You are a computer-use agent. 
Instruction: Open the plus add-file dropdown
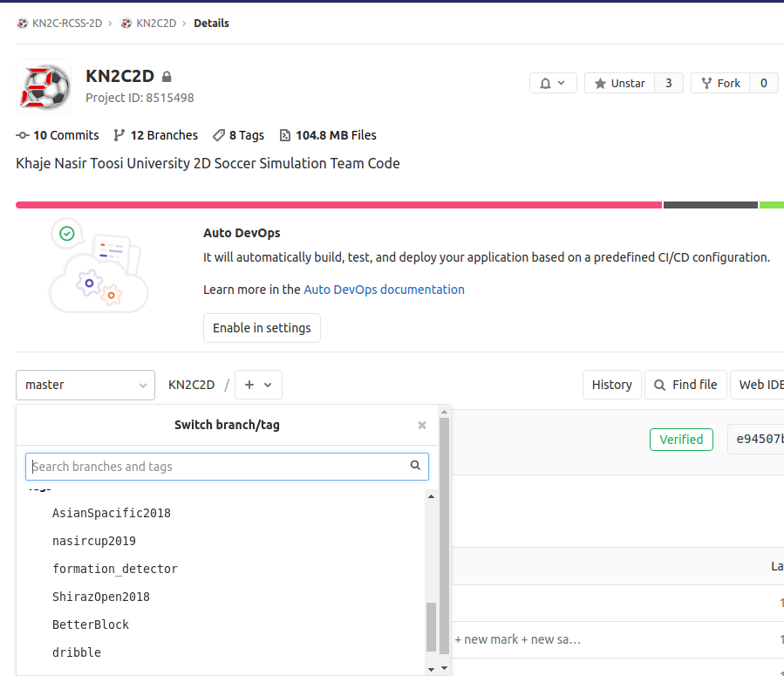tap(258, 385)
